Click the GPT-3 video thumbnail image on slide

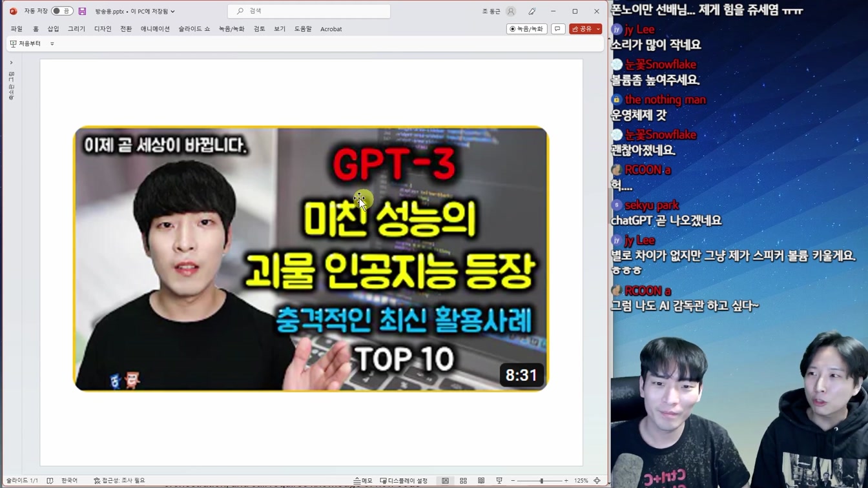click(311, 258)
